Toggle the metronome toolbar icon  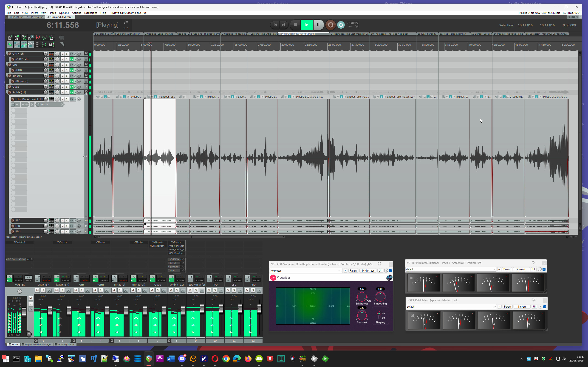pyautogui.click(x=51, y=38)
